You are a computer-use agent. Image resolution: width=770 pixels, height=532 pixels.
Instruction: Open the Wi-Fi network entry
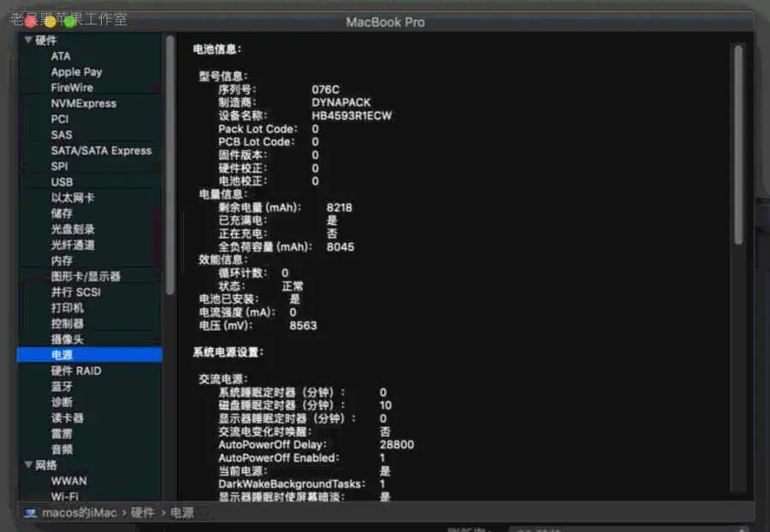click(x=65, y=496)
